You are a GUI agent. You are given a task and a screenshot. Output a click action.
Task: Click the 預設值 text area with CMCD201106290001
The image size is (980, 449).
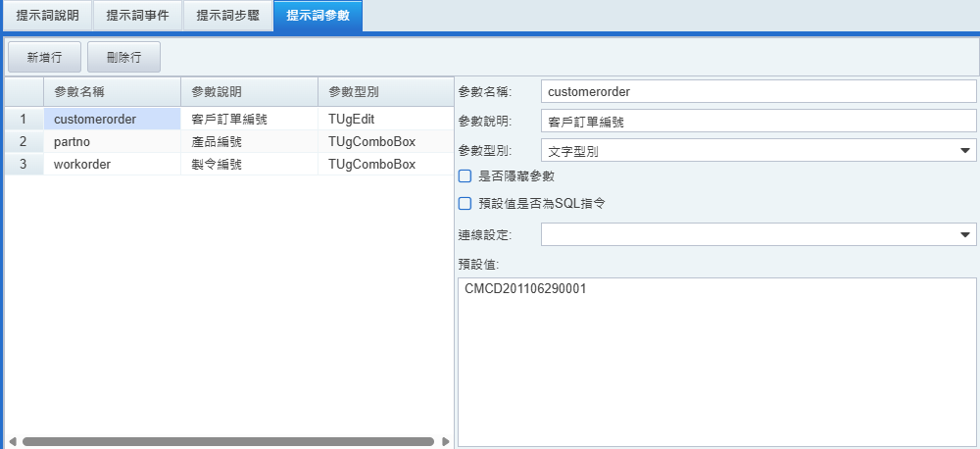coord(717,362)
